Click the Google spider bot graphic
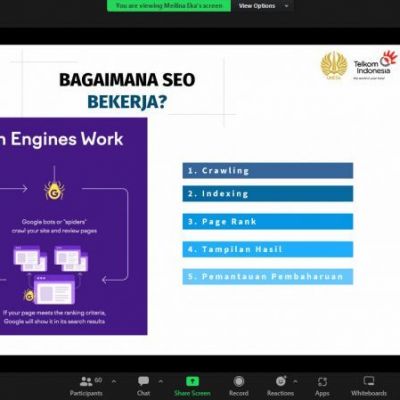The height and width of the screenshot is (400, 400). tap(54, 190)
